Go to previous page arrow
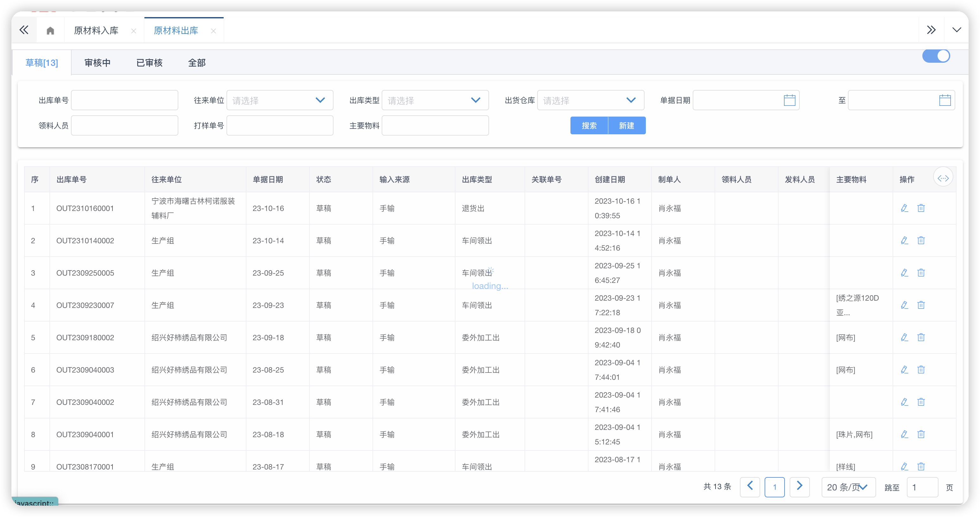The width and height of the screenshot is (980, 517). (750, 487)
